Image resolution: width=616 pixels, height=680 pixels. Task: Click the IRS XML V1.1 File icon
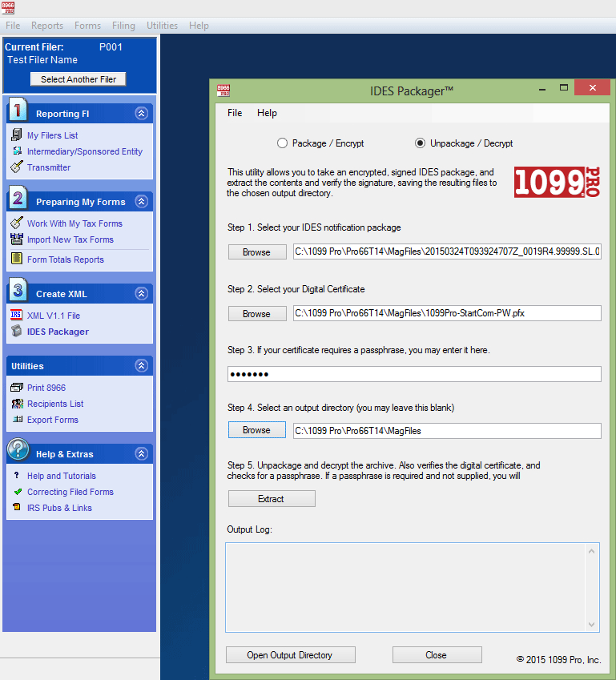pos(17,315)
